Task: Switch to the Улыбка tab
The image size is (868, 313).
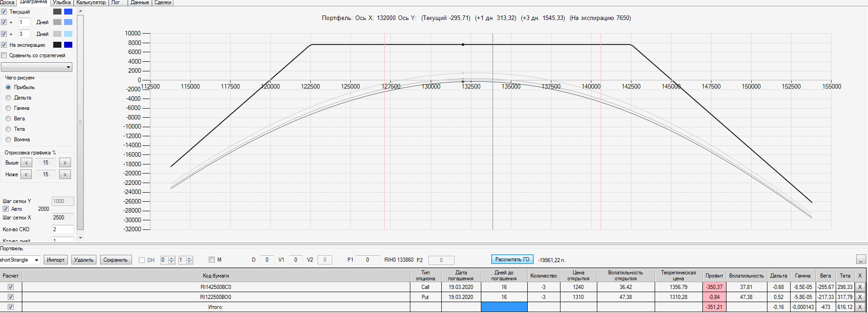Action: (62, 2)
